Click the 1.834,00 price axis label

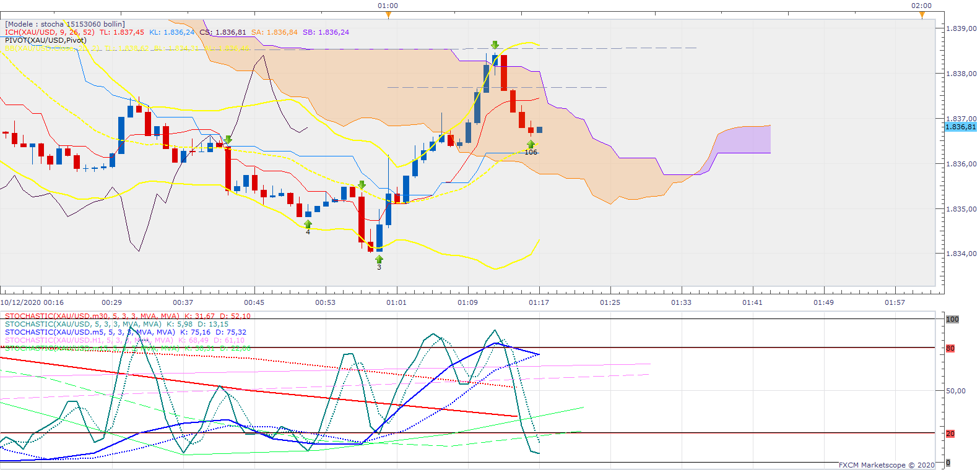click(961, 254)
